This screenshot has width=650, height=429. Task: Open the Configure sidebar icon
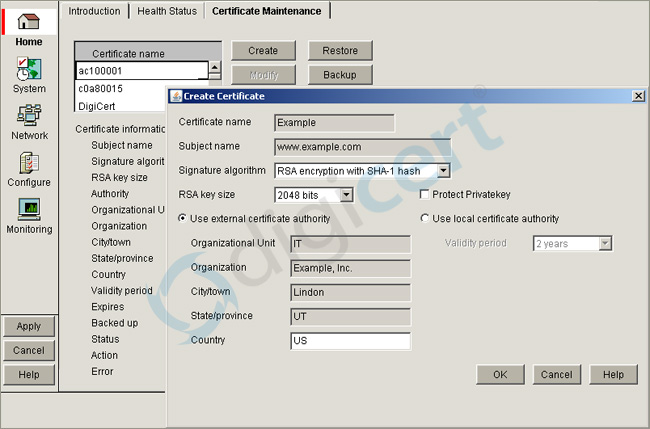pos(29,164)
